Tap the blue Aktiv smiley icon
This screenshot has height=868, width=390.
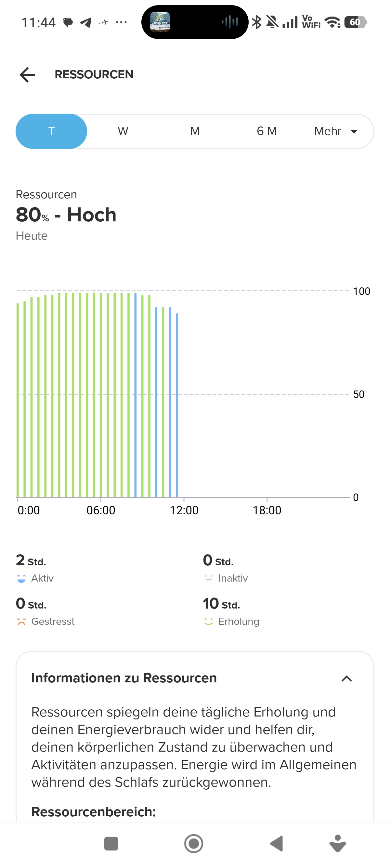(x=21, y=578)
